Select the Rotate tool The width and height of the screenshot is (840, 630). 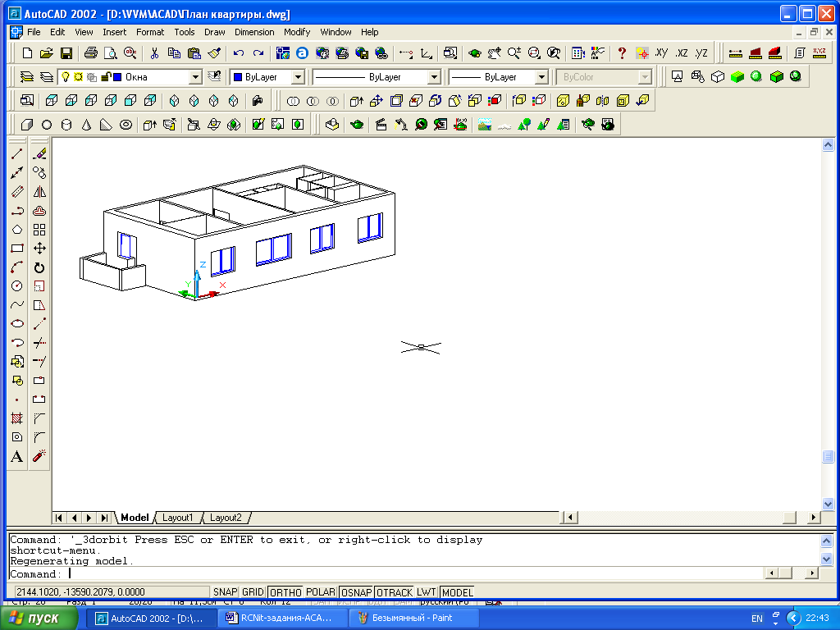39,267
